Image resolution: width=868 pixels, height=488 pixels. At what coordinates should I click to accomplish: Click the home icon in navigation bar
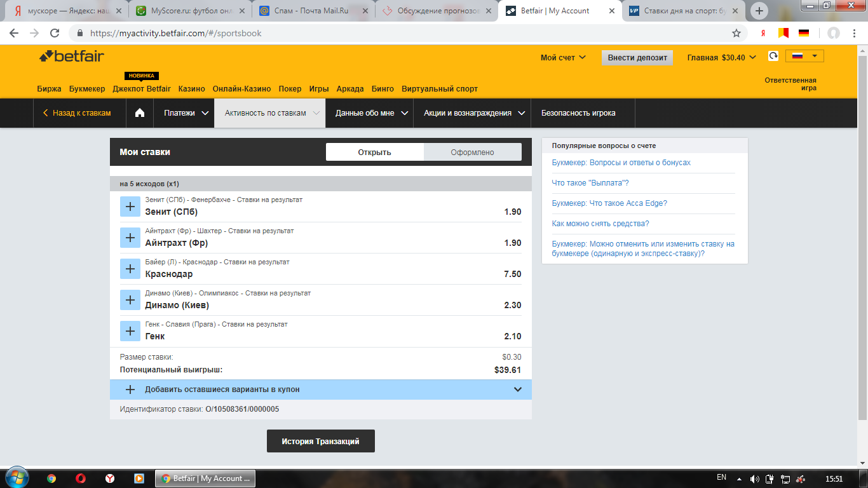(x=140, y=113)
